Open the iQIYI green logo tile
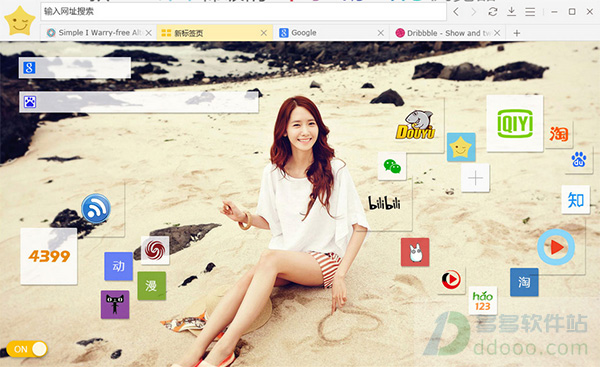The image size is (600, 367). coord(515,123)
